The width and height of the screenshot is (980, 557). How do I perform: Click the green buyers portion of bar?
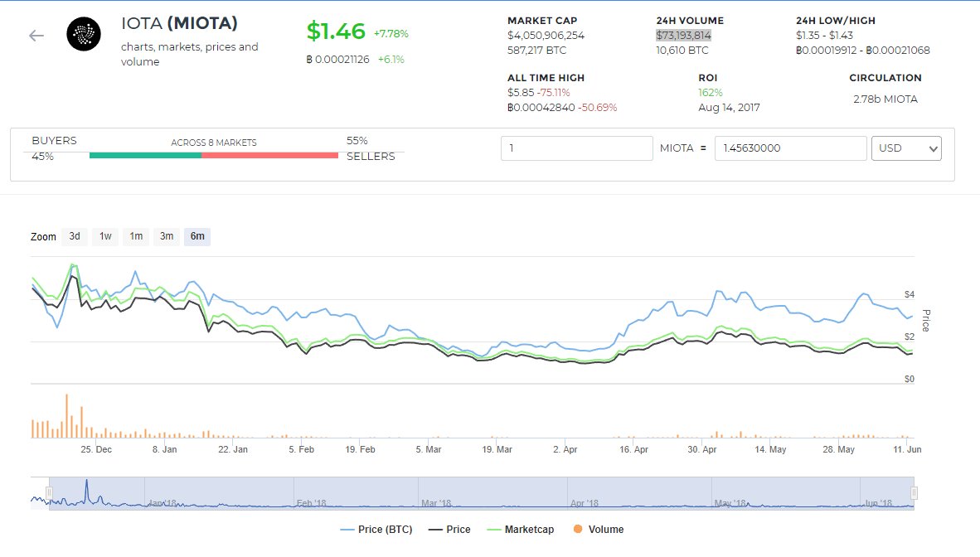tap(145, 155)
